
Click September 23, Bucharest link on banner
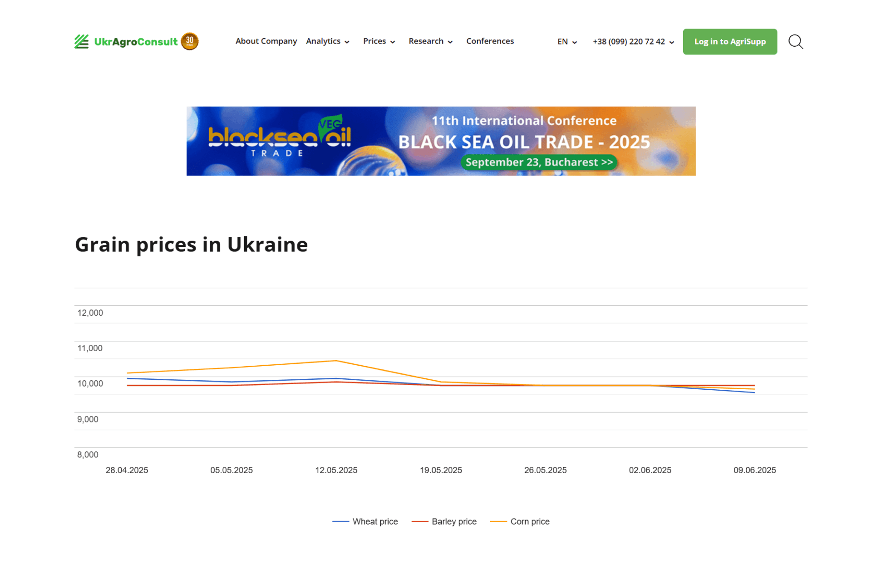(x=539, y=162)
